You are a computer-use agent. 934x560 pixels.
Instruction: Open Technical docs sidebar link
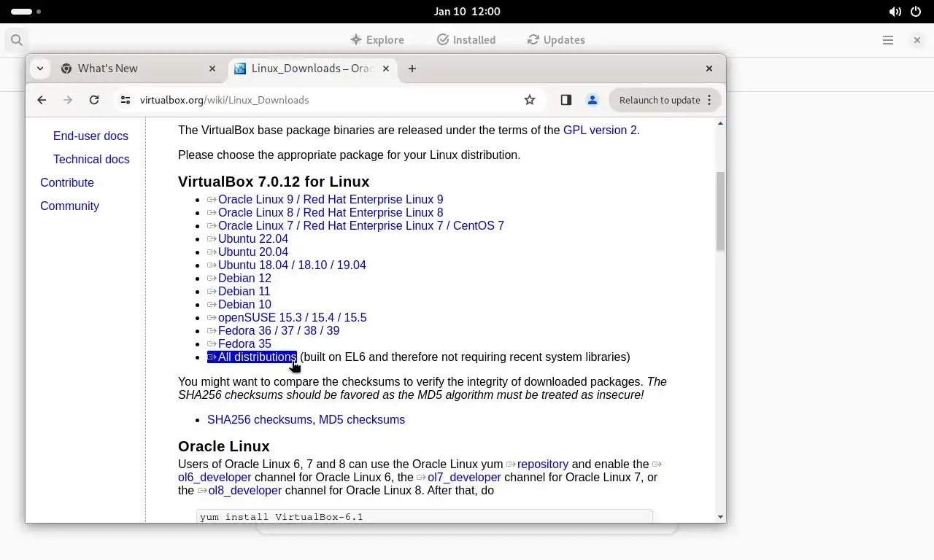(x=91, y=160)
